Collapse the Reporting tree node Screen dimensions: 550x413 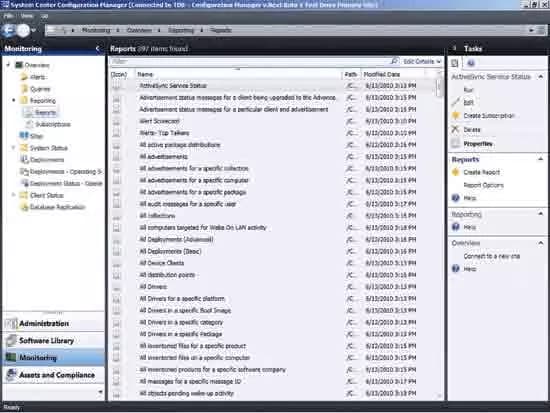(x=14, y=100)
